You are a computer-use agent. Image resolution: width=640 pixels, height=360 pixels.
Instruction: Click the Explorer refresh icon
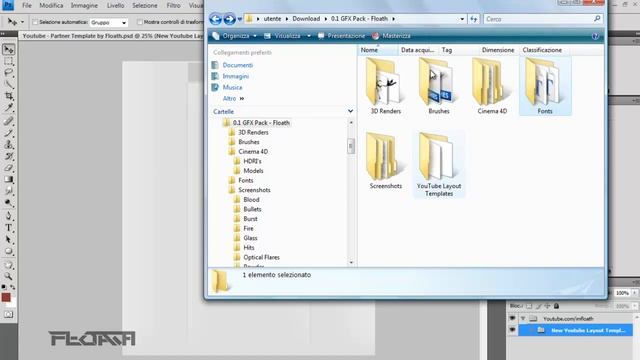pos(473,19)
